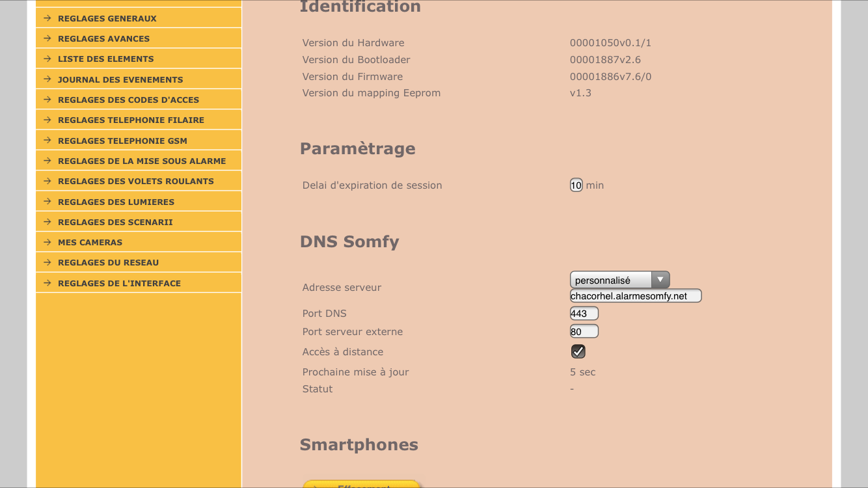
Task: Click arrow icon beside LISTE DES ELEMENTS
Action: (x=47, y=59)
